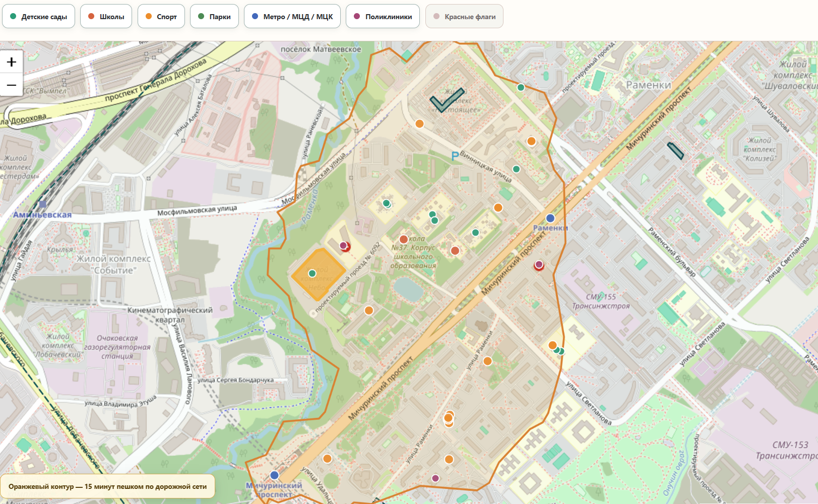The width and height of the screenshot is (818, 504).
Task: Click the dark teal outlined building near ЖК Колизей
Action: 675,151
